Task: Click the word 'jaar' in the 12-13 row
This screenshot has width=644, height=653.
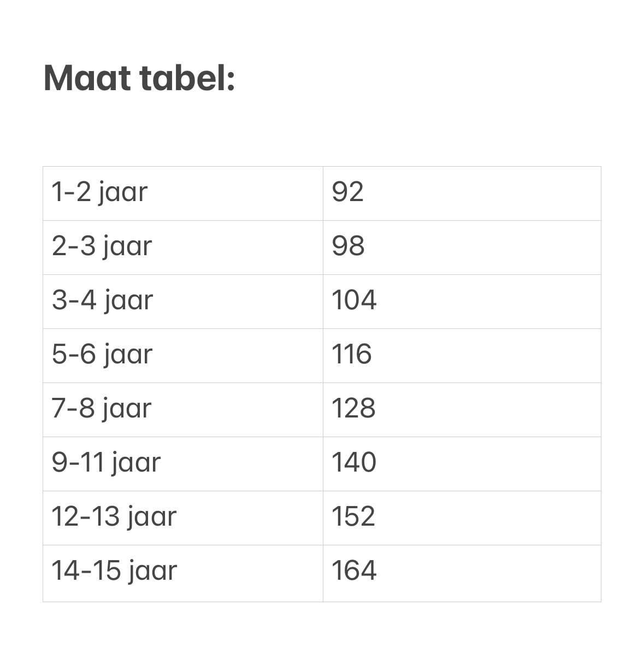Action: [x=152, y=517]
